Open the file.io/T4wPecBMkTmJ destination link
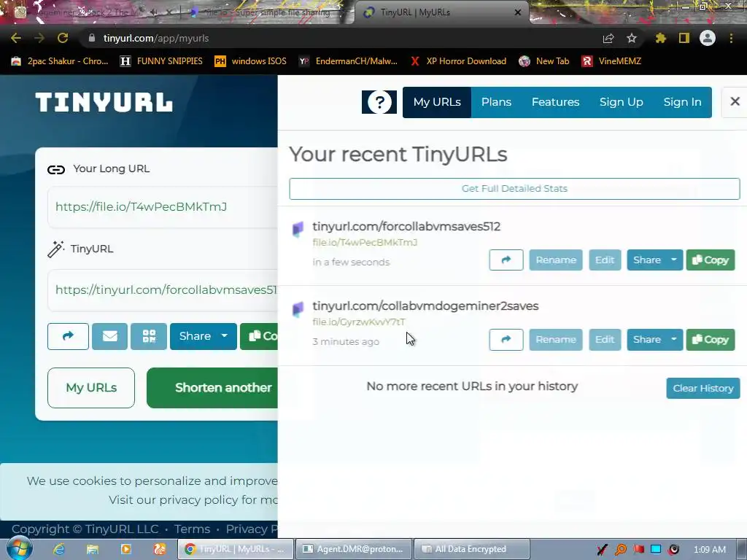 coord(365,242)
